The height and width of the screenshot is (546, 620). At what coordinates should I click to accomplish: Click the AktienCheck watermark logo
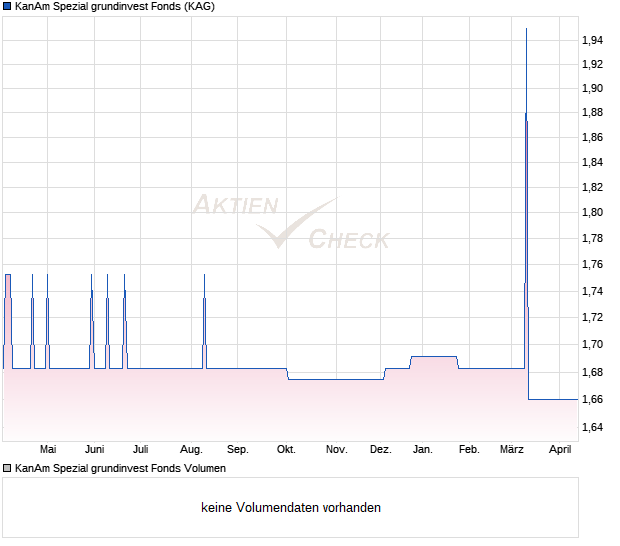(289, 223)
